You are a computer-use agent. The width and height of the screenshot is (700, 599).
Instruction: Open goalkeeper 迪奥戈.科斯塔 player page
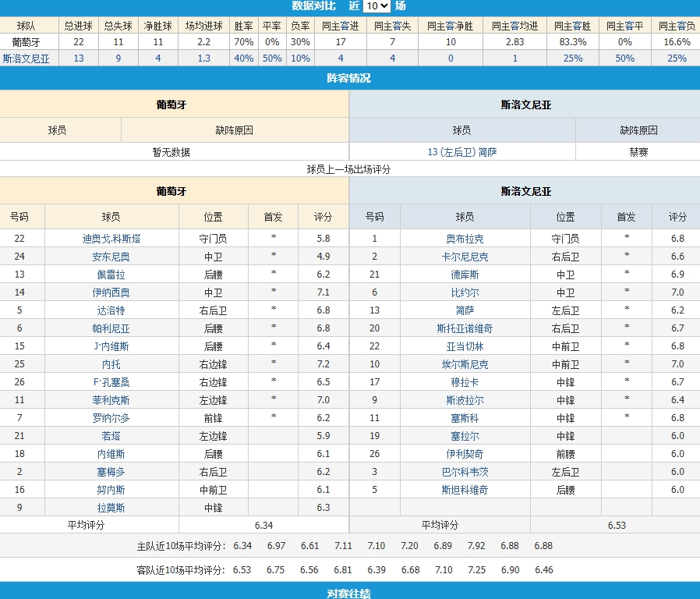tap(111, 239)
